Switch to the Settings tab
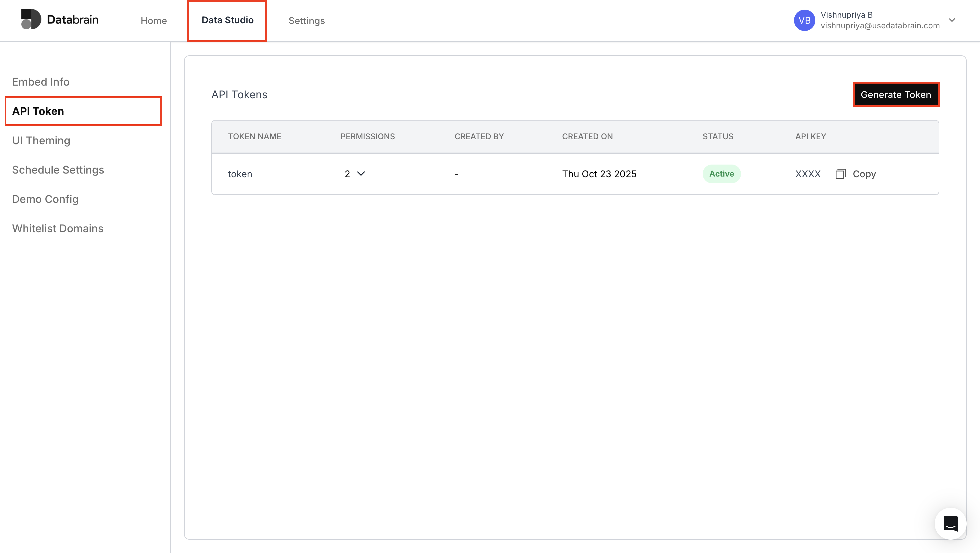 point(307,21)
